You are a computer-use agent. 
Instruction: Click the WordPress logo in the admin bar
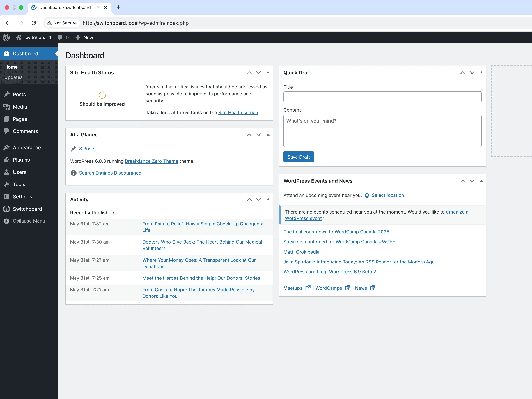[x=6, y=37]
